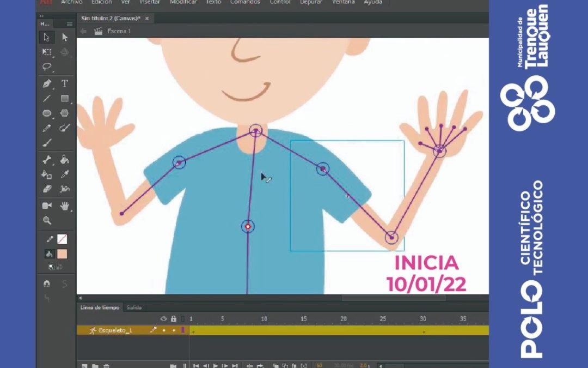Click frame 30 on the timeline ruler
This screenshot has height=368, width=588.
tap(422, 318)
